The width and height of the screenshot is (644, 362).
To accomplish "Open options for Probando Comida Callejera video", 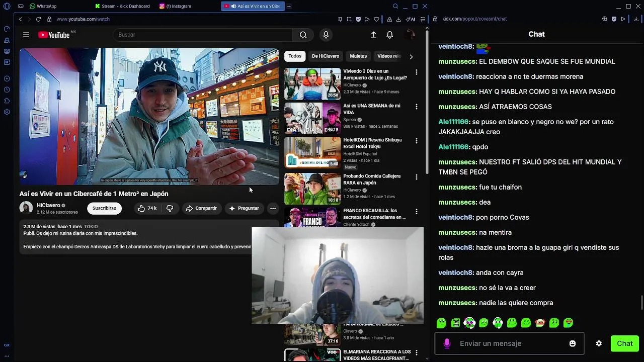I will pos(416,177).
